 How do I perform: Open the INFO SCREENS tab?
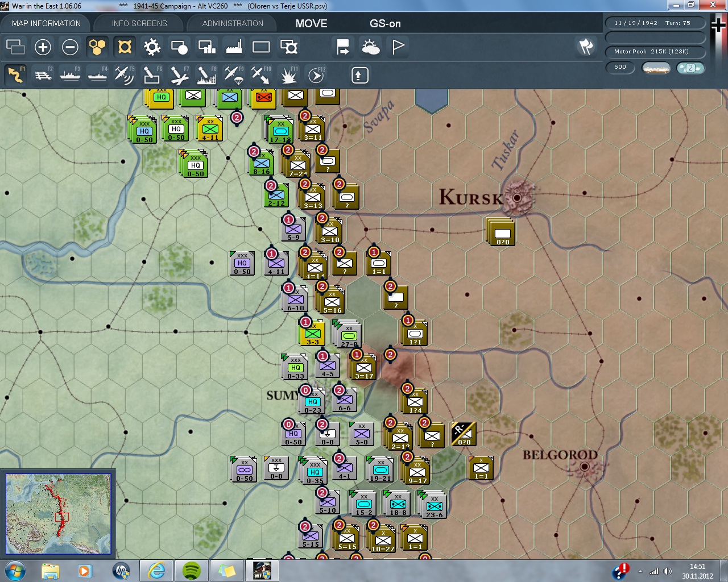point(139,23)
